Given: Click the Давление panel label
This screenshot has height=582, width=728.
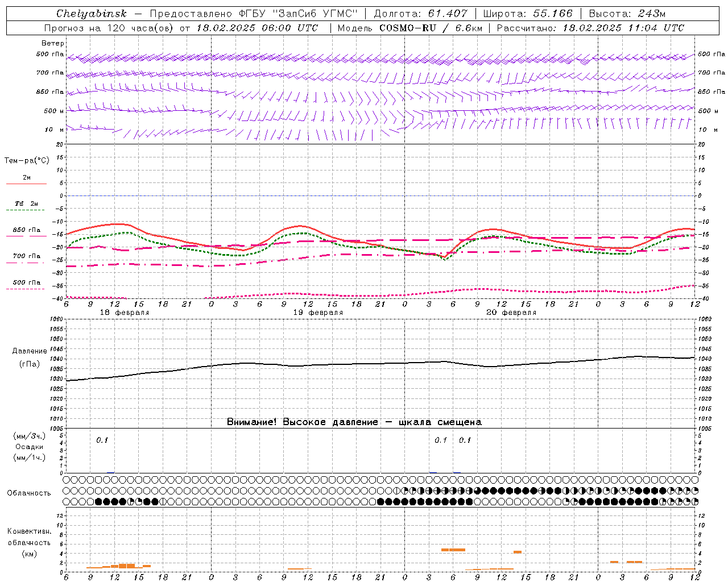Looking at the screenshot, I should tap(30, 351).
